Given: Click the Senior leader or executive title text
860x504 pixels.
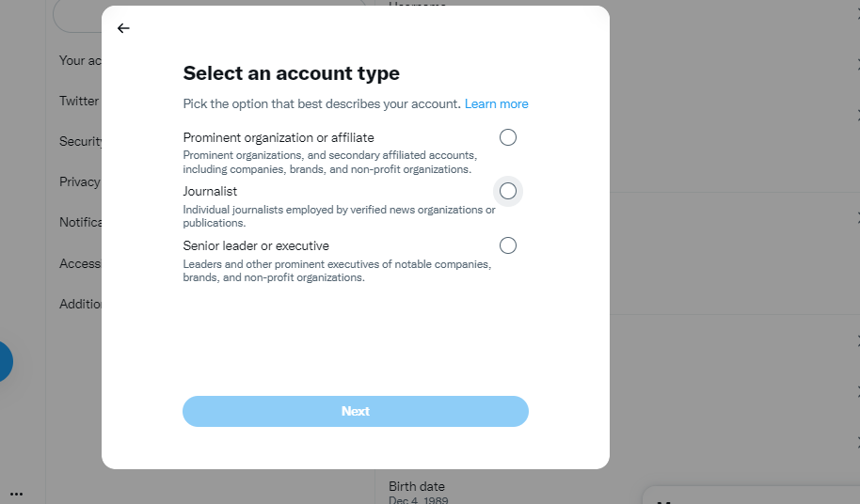Looking at the screenshot, I should (x=256, y=246).
